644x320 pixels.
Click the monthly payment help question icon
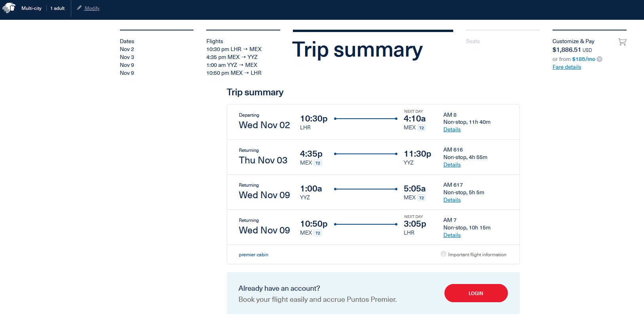[x=599, y=59]
